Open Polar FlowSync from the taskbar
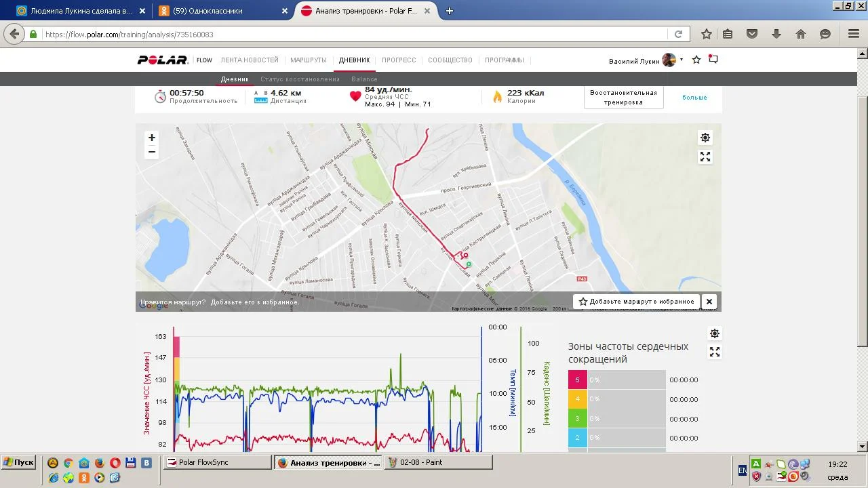Image resolution: width=868 pixels, height=488 pixels. (x=217, y=462)
